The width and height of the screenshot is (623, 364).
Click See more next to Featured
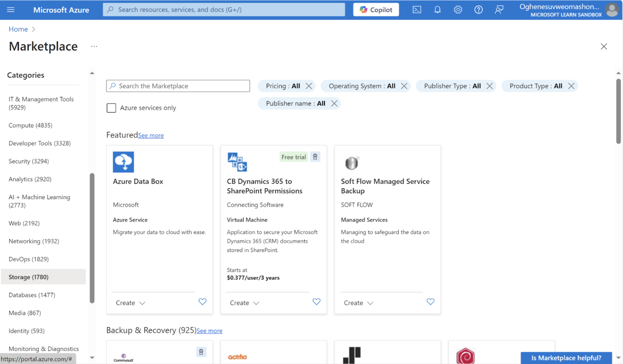[151, 135]
